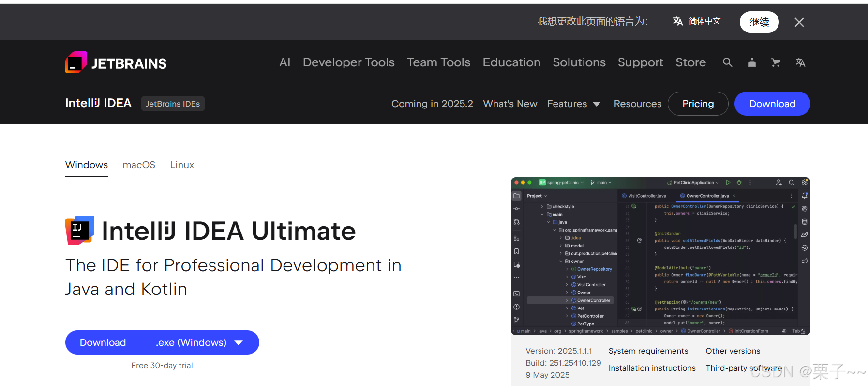
Task: Click the bookmarks icon in IDE left sidebar
Action: click(x=517, y=251)
